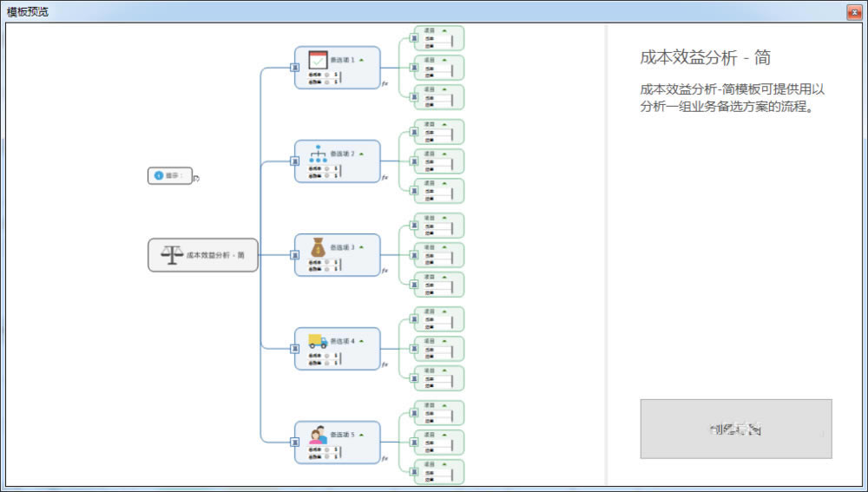Click the option 2 topic label text

tap(342, 154)
